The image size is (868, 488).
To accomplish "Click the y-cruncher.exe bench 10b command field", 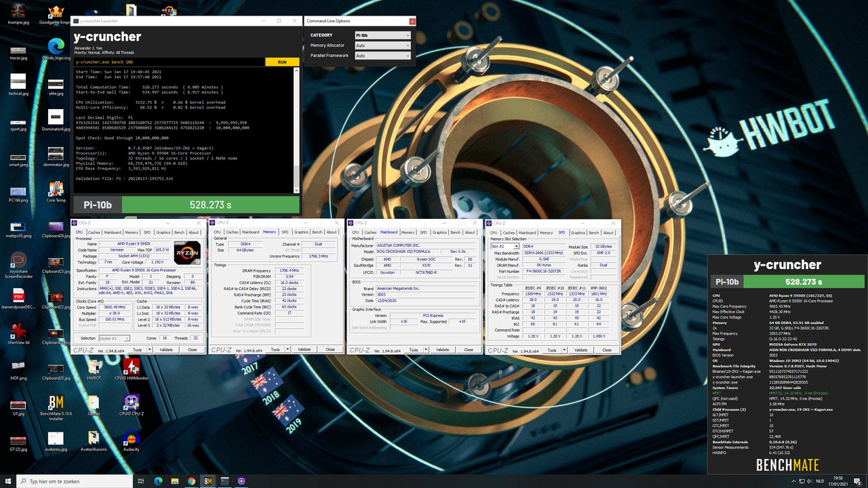I will pos(170,62).
